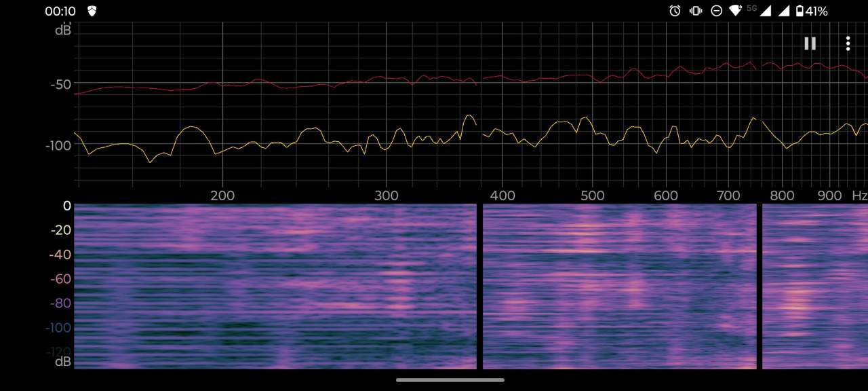The height and width of the screenshot is (391, 868).
Task: Tap the yellow live spectrum line
Action: 471,139
